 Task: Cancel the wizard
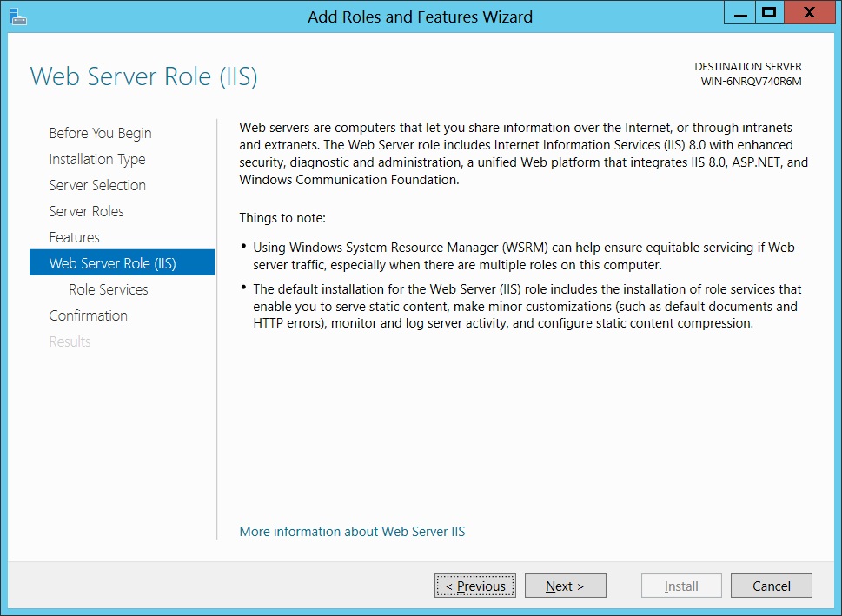[x=771, y=586]
